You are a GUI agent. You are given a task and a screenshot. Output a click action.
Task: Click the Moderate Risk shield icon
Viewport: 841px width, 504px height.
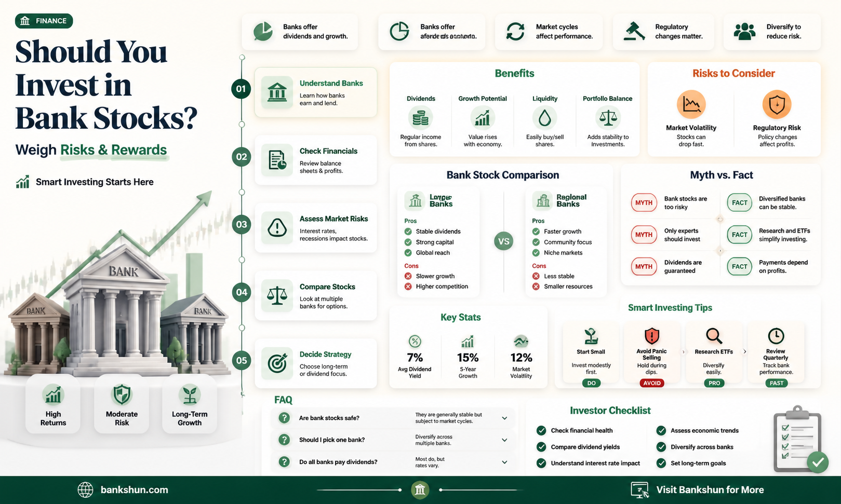(122, 395)
